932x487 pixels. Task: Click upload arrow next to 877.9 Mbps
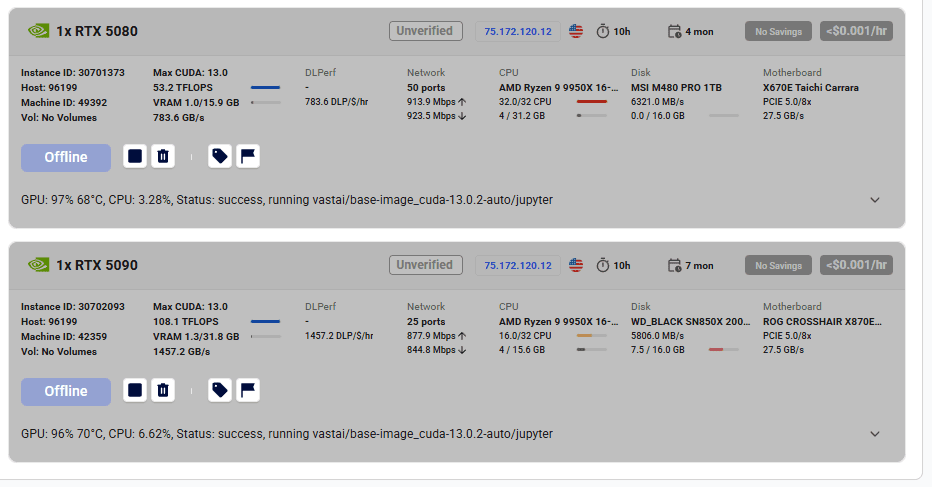point(462,335)
